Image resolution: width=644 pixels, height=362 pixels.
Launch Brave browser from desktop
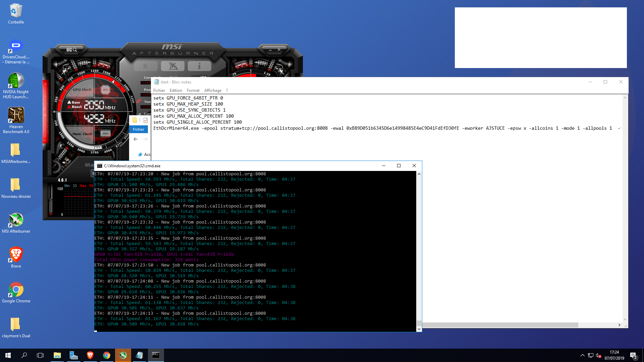point(16,258)
